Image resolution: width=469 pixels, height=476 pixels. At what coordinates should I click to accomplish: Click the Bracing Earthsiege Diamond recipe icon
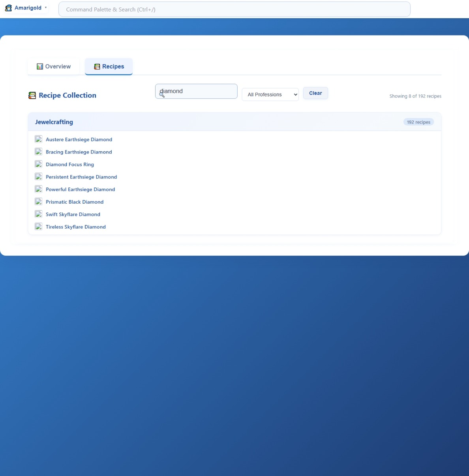[38, 152]
